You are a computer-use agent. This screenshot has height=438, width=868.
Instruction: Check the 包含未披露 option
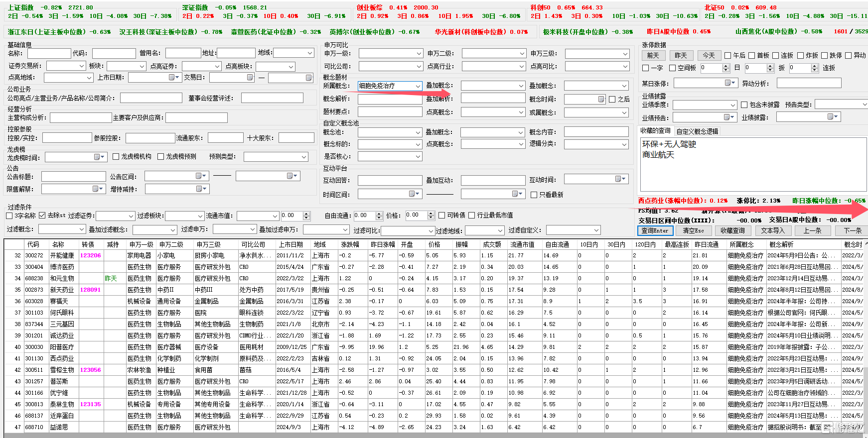pos(744,105)
